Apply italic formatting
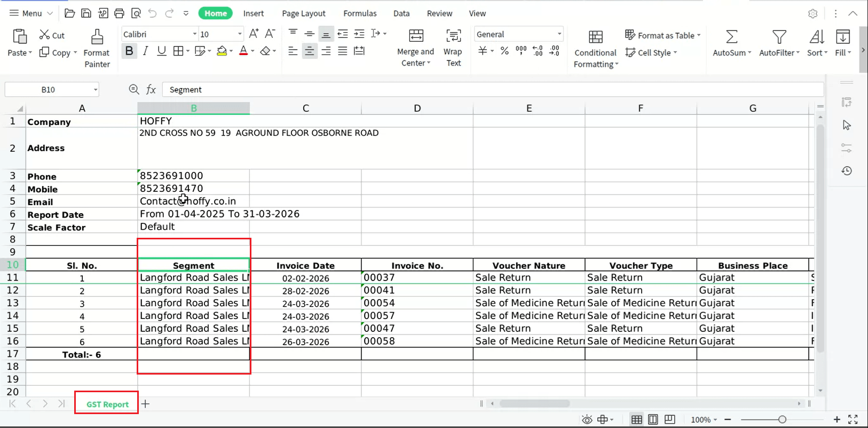Screen dimensions: 868x428 click(145, 51)
